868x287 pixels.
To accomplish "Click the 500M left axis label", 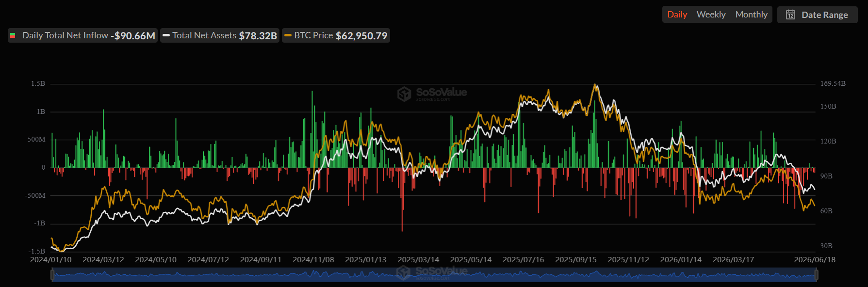I will (36, 140).
